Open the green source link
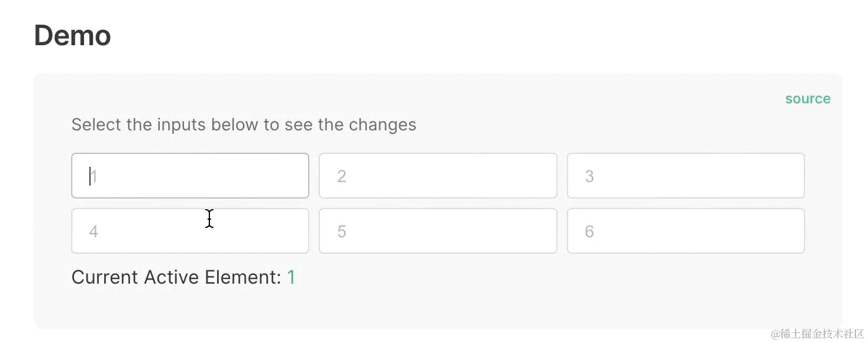868x343 pixels. pos(807,99)
